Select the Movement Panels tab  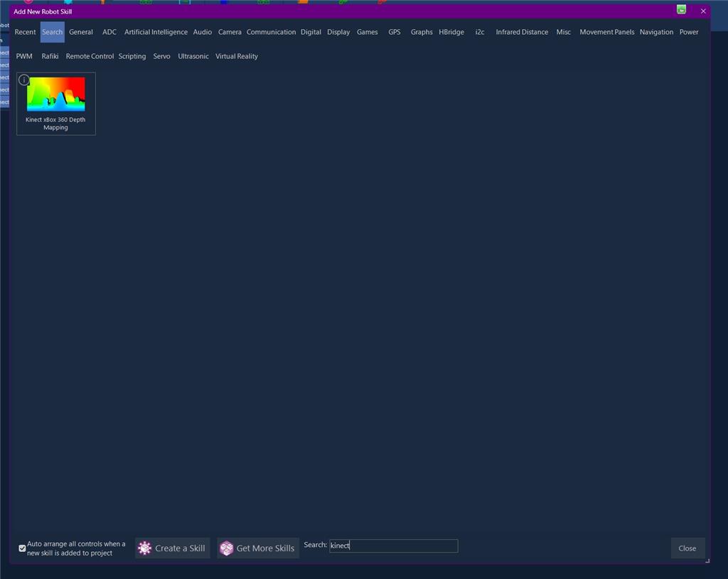coord(607,32)
